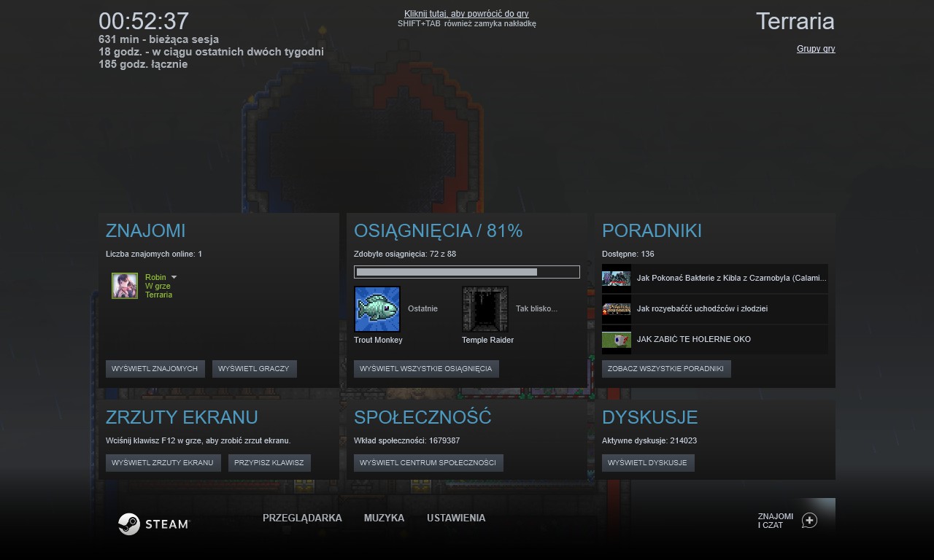Image resolution: width=934 pixels, height=560 pixels.
Task: Click PRZYPISZ KLAWISZ button
Action: [x=269, y=463]
